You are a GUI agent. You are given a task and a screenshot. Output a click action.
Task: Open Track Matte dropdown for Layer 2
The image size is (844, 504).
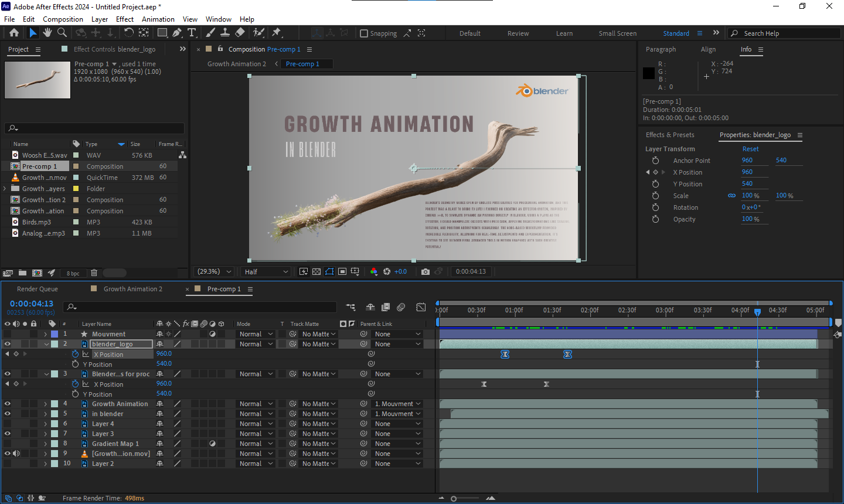(x=319, y=464)
